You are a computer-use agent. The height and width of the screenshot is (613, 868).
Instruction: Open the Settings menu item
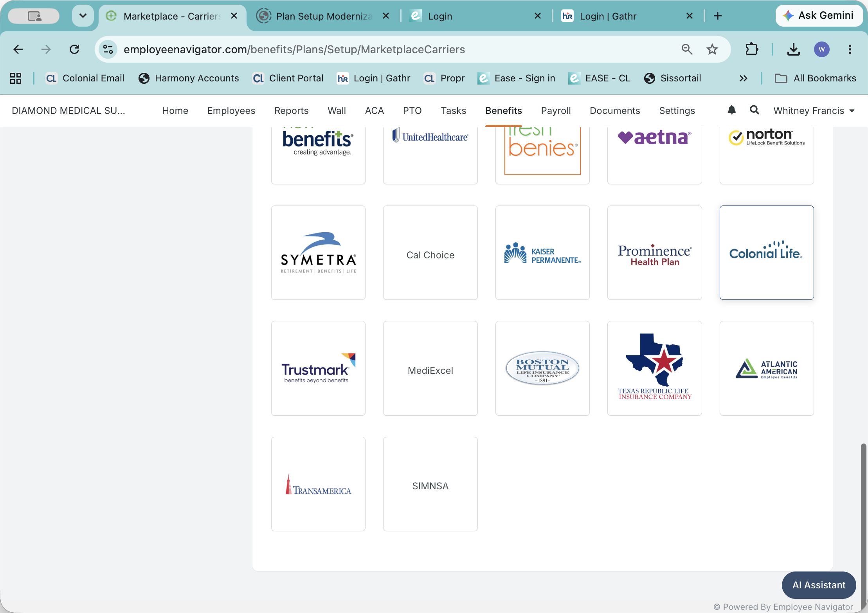pyautogui.click(x=677, y=111)
